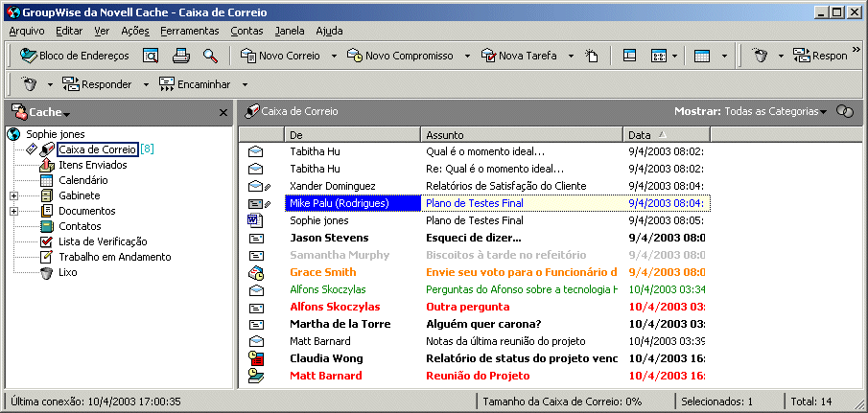Click the unopened mail icon of Jason Stevens row
868x413 pixels.
pos(256,239)
